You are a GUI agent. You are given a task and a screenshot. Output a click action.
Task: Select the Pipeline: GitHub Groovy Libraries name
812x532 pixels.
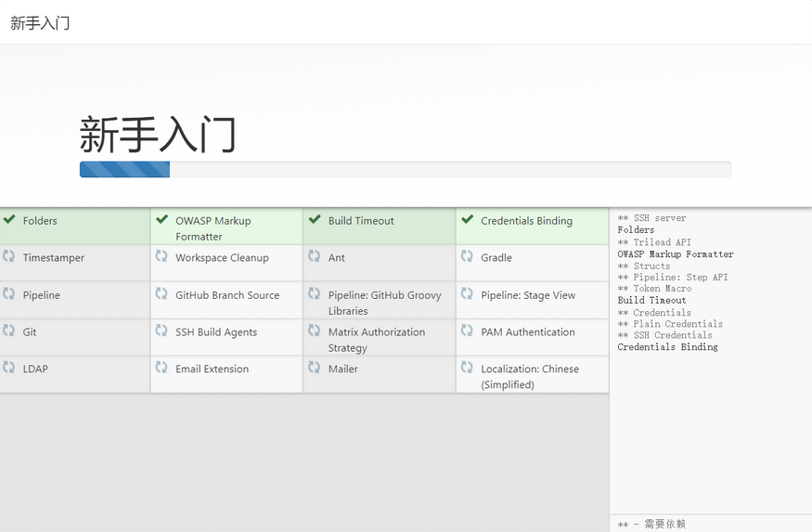[385, 303]
